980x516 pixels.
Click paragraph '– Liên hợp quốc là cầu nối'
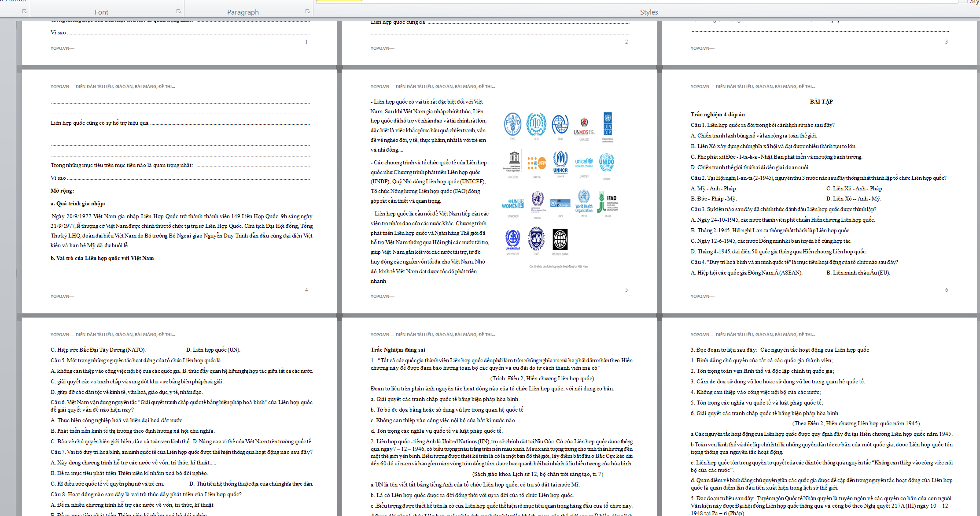pos(430,247)
